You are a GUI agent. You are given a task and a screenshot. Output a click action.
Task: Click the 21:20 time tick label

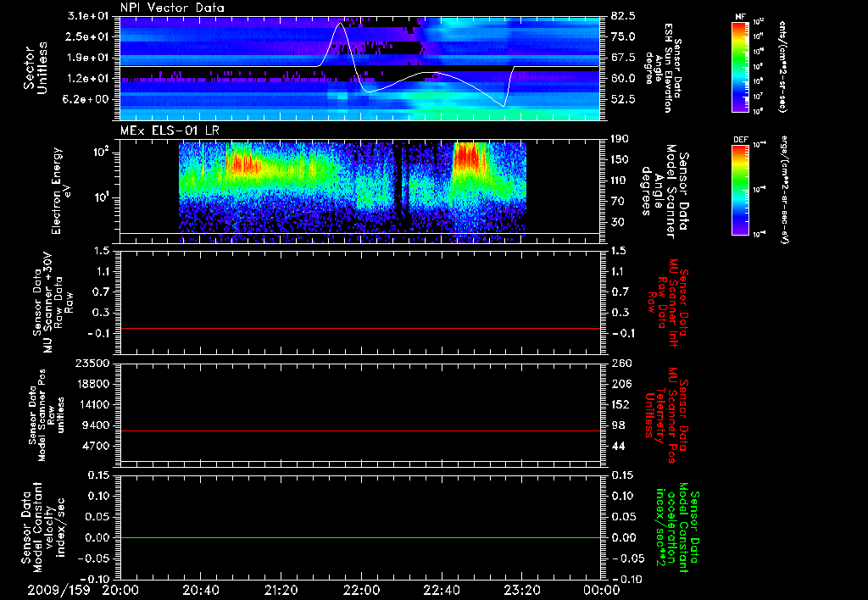point(281,590)
